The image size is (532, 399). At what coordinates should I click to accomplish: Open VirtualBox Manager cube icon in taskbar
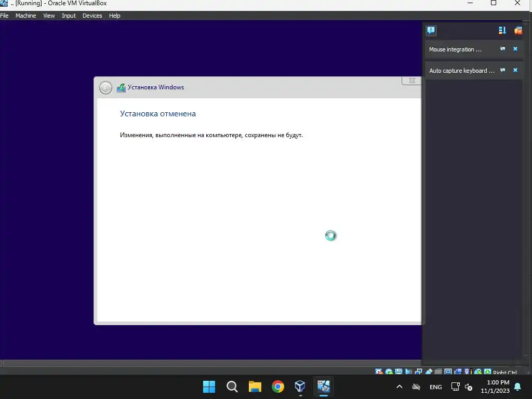coord(300,387)
